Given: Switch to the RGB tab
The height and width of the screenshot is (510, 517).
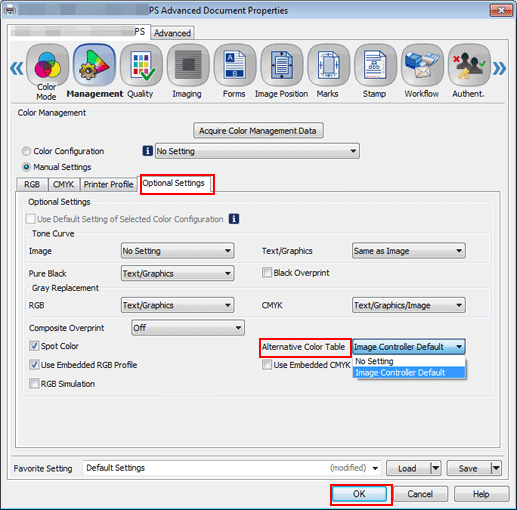Looking at the screenshot, I should (32, 184).
